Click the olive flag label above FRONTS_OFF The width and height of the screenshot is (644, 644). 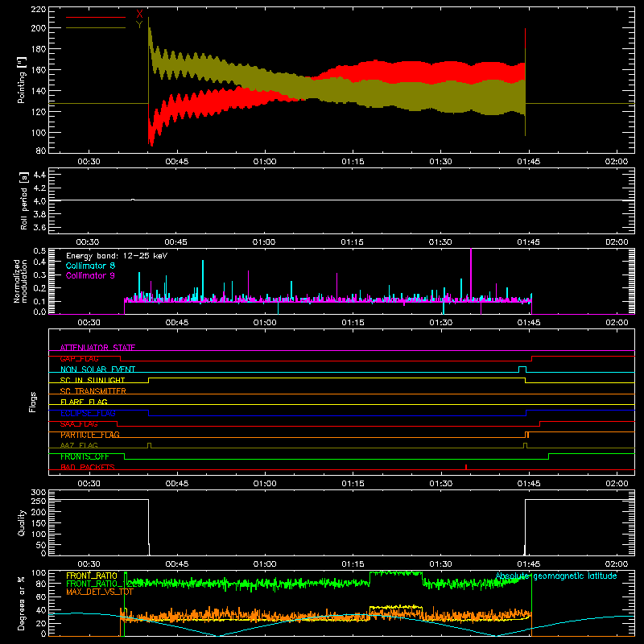pos(79,445)
